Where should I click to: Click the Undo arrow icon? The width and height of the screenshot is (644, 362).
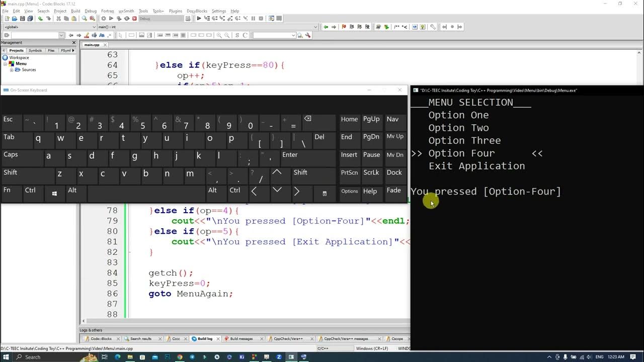(x=40, y=18)
